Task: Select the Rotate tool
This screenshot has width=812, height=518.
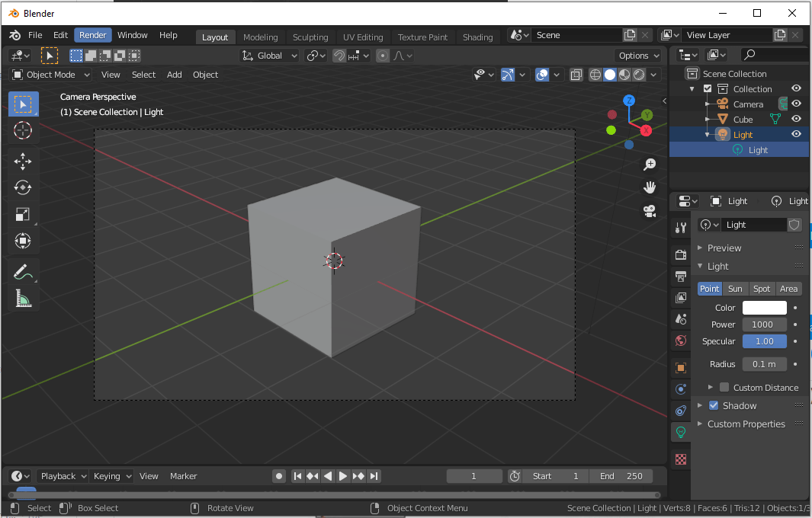Action: pyautogui.click(x=22, y=187)
